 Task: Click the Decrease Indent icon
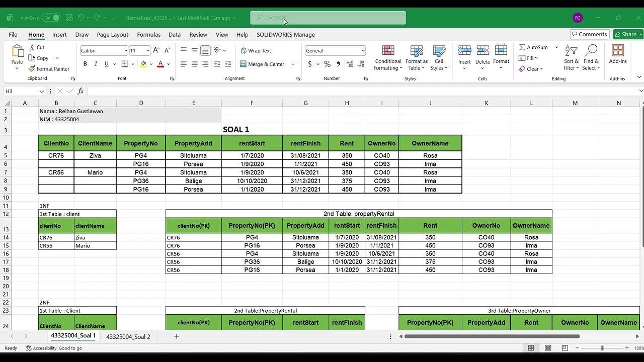[217, 64]
